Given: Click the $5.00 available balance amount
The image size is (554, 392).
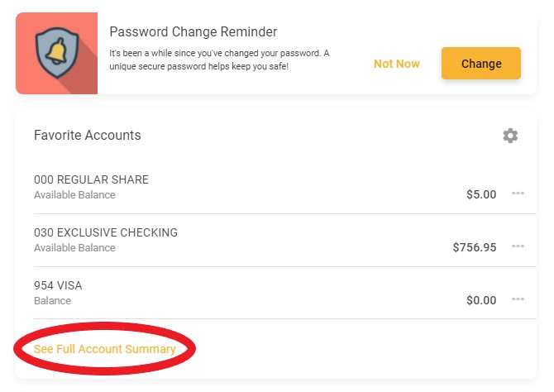Looking at the screenshot, I should [x=481, y=195].
